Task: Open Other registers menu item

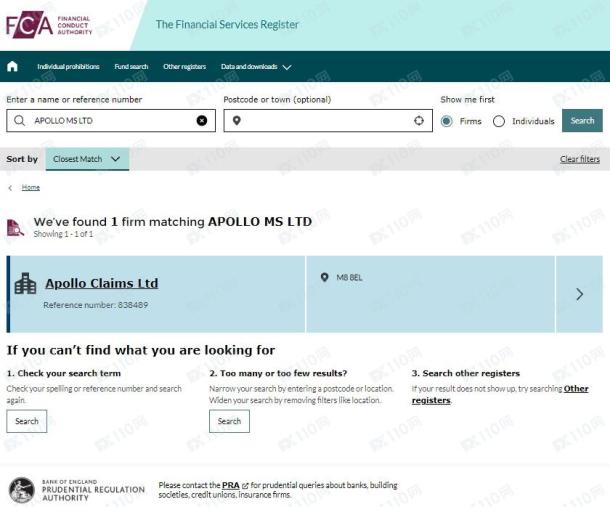Action: click(x=184, y=67)
